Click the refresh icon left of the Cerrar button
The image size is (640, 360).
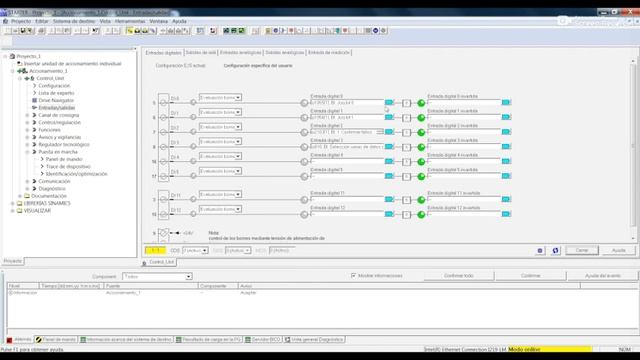click(x=556, y=251)
